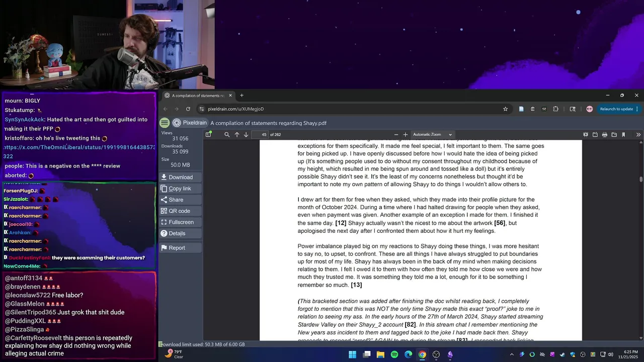Click the PDF vertical scrollbar thumb

pos(641,179)
